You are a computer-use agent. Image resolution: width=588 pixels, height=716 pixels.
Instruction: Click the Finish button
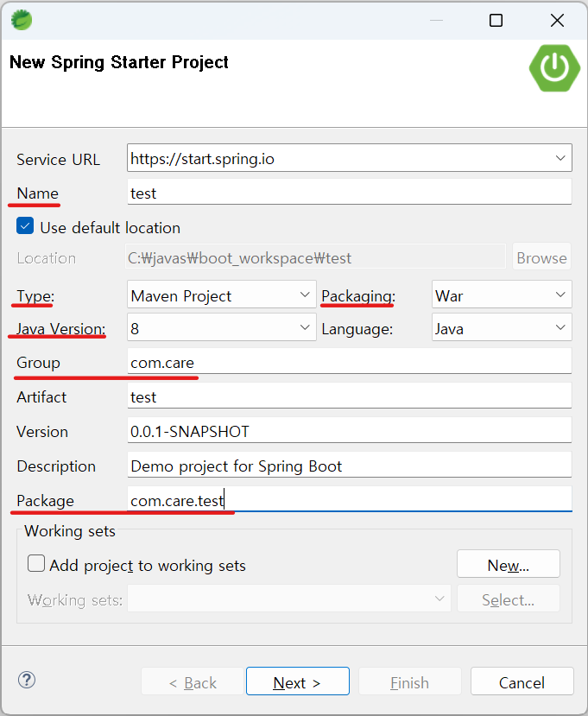tap(409, 681)
